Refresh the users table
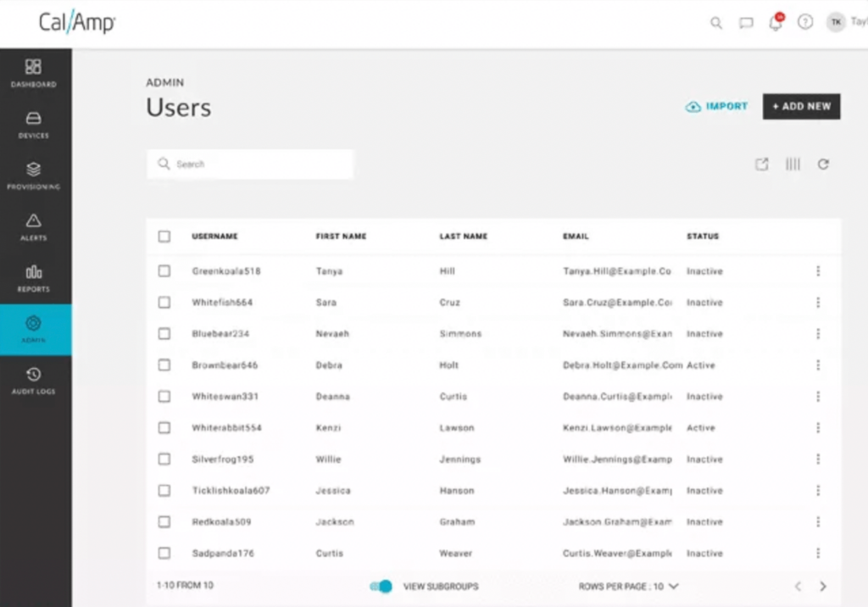868x607 pixels. coord(823,164)
